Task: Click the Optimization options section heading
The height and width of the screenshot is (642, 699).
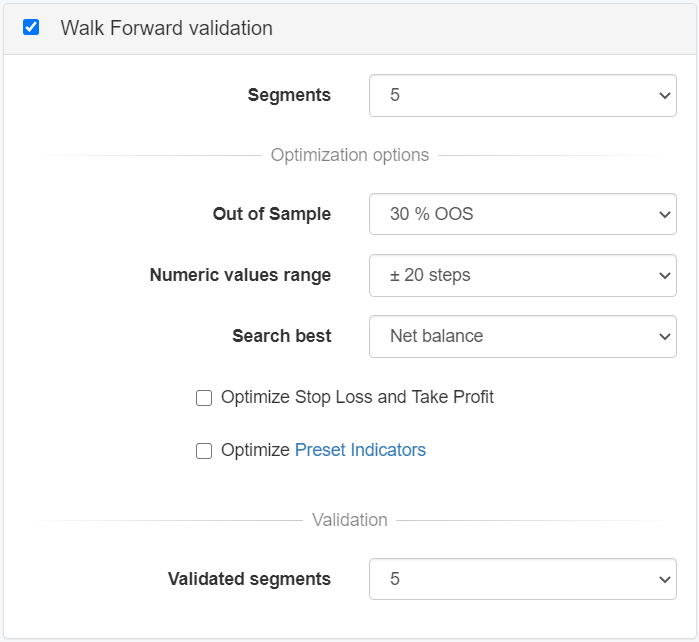Action: 350,155
